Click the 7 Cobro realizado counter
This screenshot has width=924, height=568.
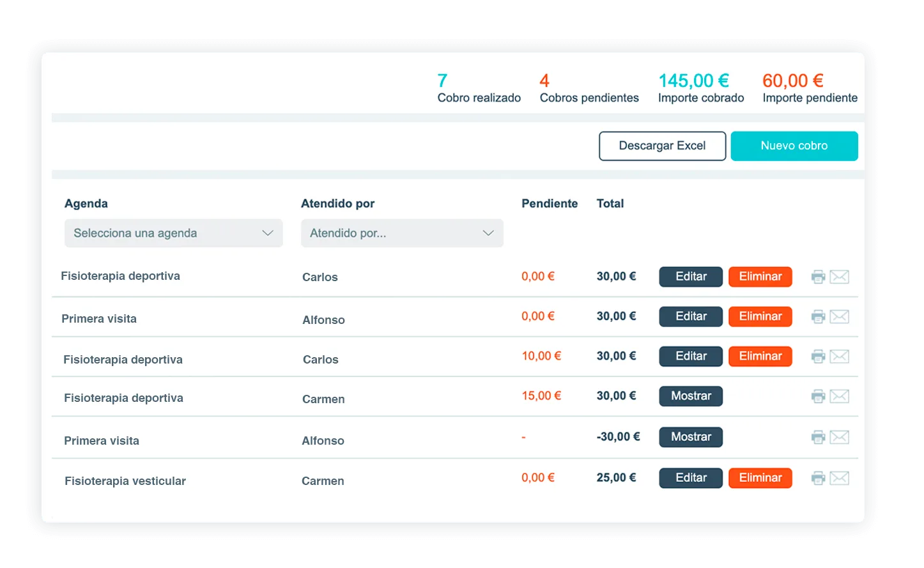pyautogui.click(x=479, y=88)
